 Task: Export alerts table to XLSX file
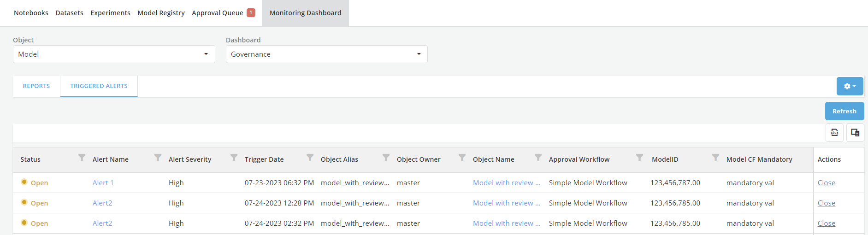point(834,133)
